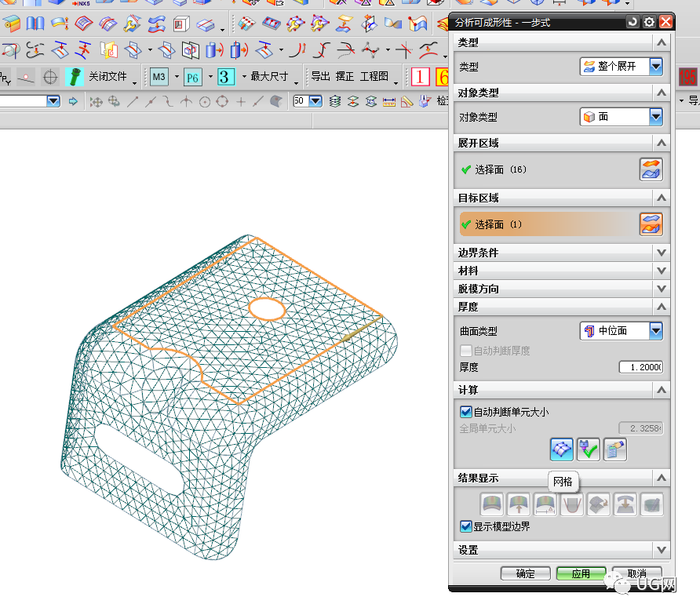Click the empty selection combo box field
The image size is (700, 615).
pos(24,101)
